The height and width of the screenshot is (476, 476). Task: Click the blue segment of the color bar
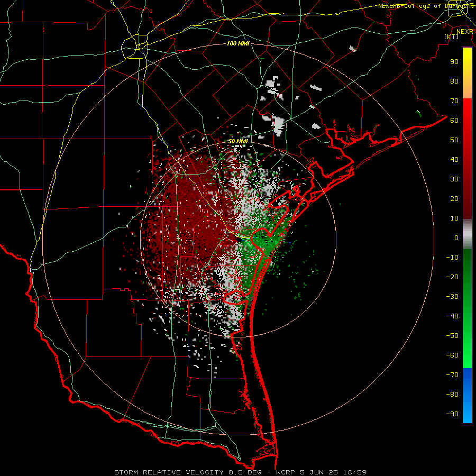pos(467,396)
